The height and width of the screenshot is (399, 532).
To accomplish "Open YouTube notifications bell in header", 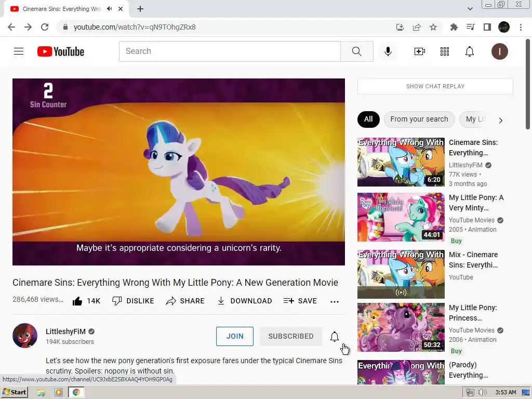I will tap(470, 51).
